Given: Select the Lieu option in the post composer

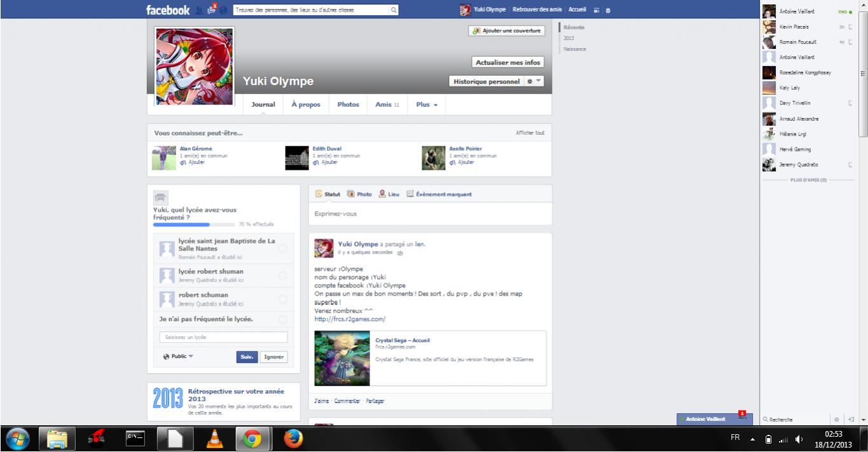Looking at the screenshot, I should coord(389,194).
